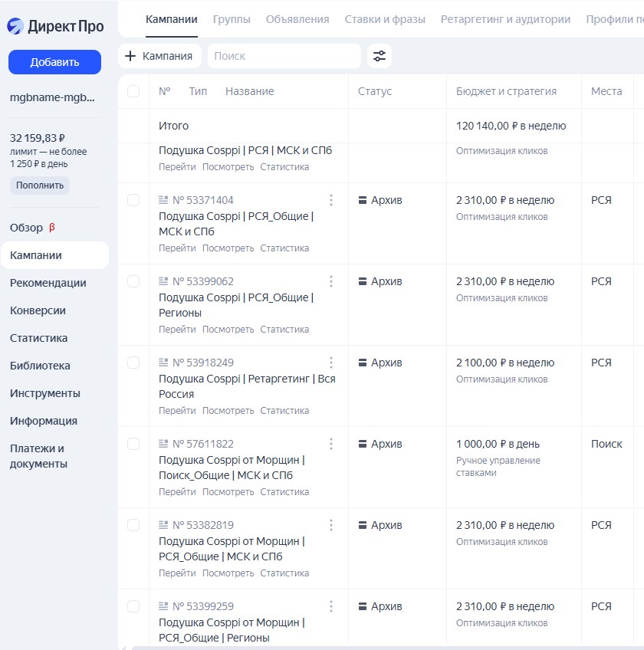Open Библиотека in the sidebar
Screen dimensions: 644x650
pos(40,366)
